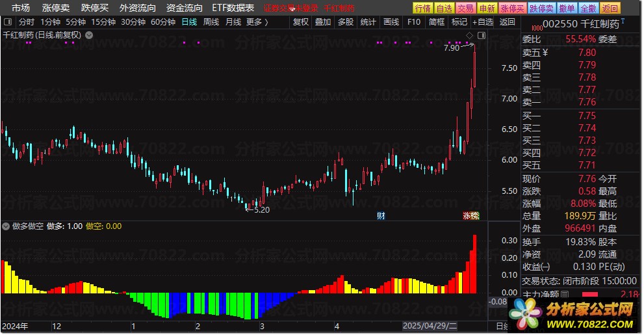
Task: Click the 简框 toolbar button
Action: [x=437, y=21]
